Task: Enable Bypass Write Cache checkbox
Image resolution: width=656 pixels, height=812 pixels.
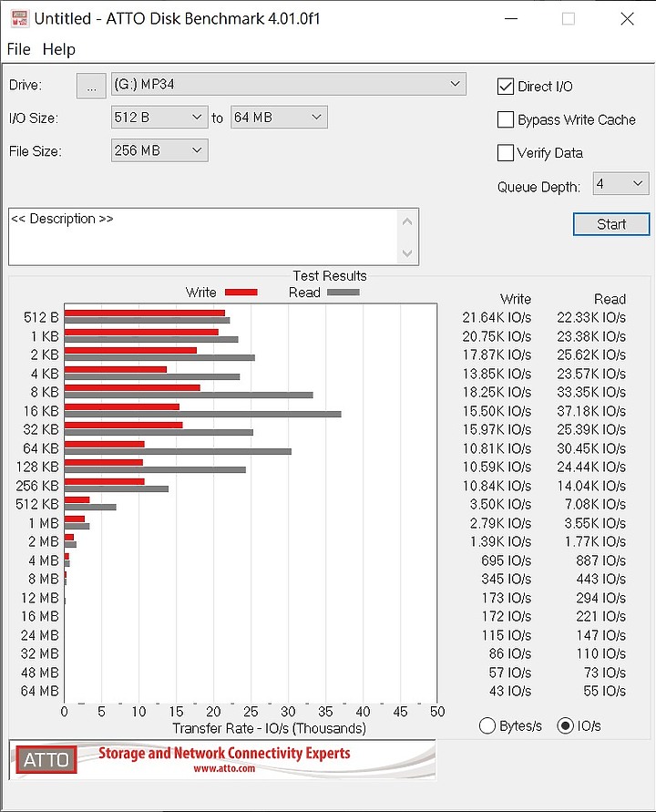Action: 506,119
